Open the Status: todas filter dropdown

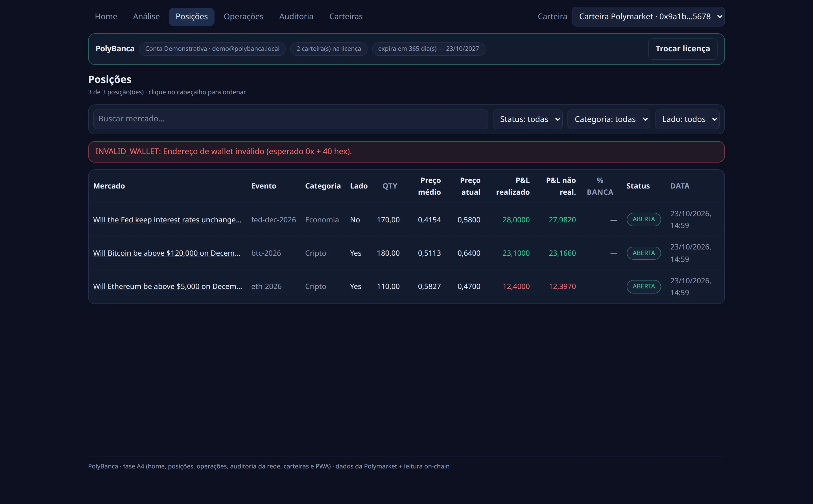click(528, 119)
